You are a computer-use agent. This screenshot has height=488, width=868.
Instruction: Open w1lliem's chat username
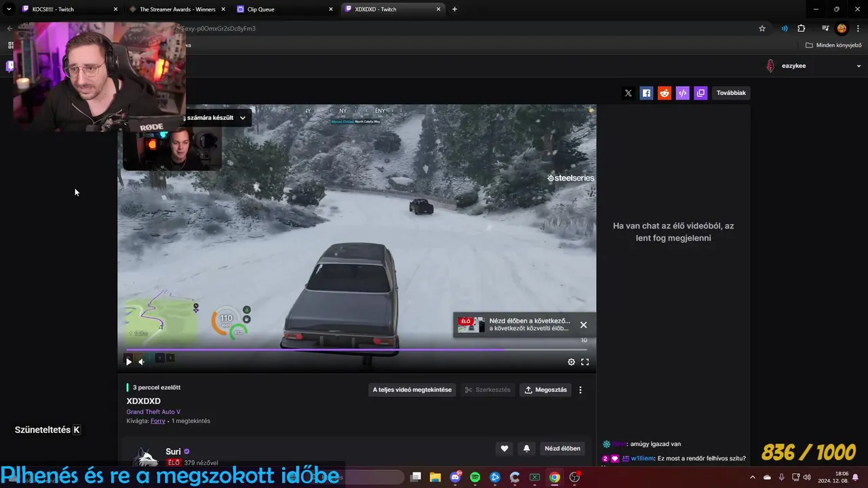coord(642,459)
